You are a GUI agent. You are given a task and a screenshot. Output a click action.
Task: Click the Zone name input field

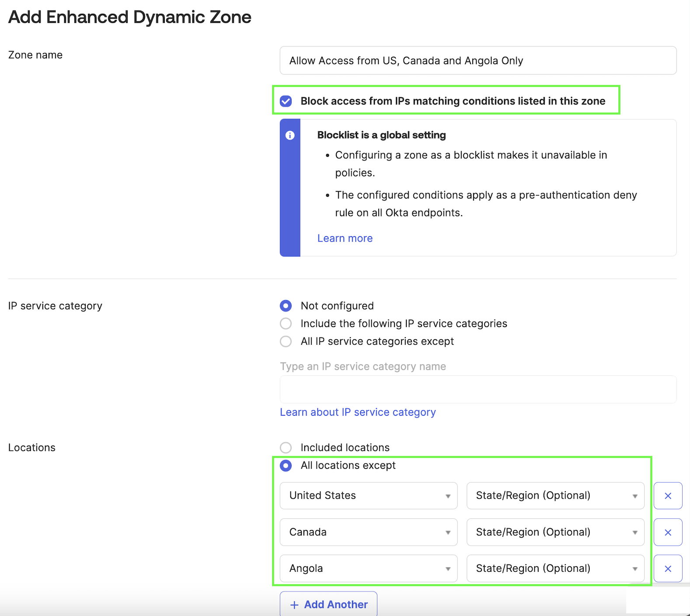tap(478, 60)
